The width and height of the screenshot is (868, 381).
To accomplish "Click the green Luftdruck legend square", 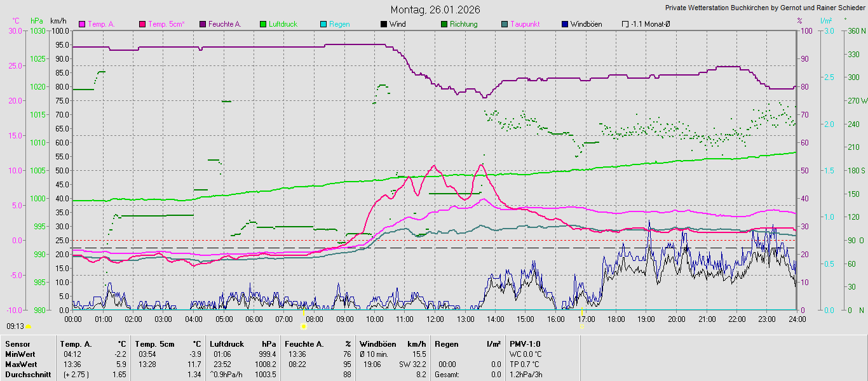I will tap(263, 24).
